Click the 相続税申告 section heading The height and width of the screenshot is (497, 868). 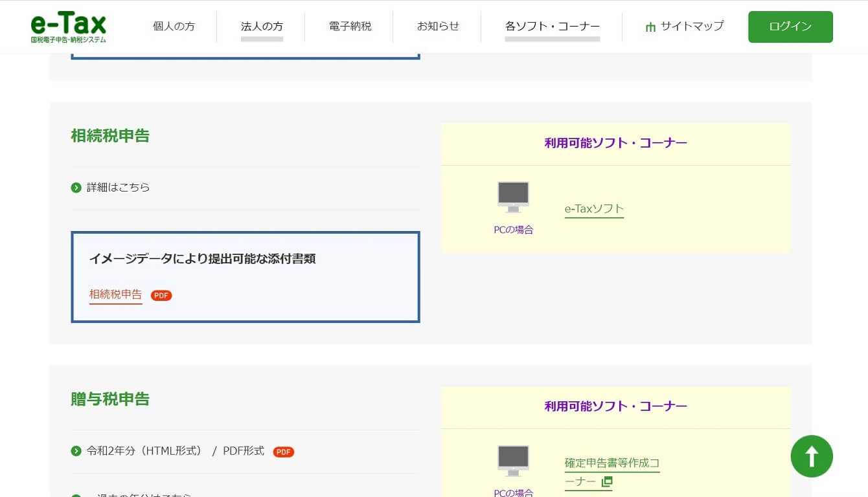point(110,135)
